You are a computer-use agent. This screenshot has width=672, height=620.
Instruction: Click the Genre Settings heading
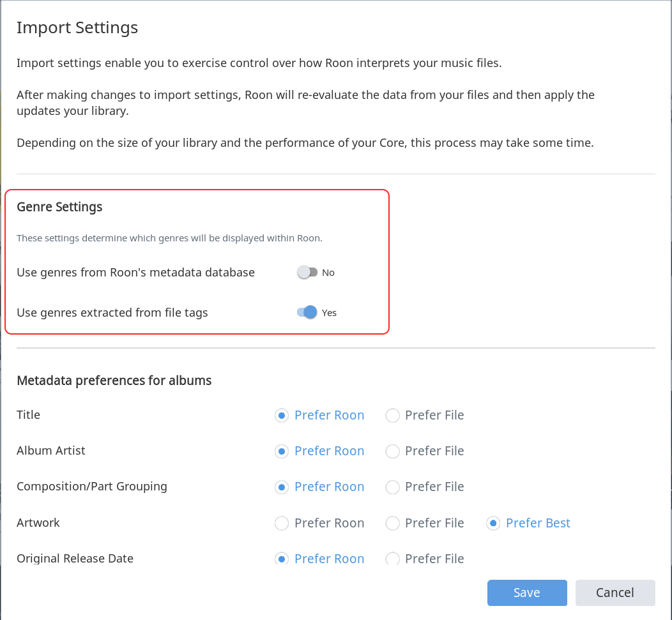(x=59, y=207)
